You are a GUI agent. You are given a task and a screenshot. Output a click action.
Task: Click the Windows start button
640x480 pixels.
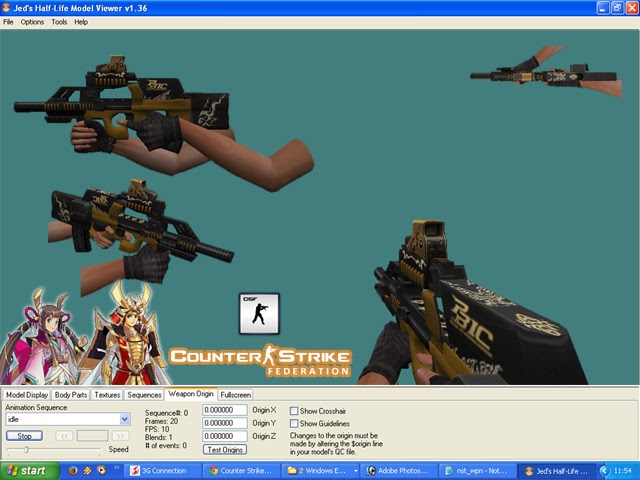pos(29,471)
